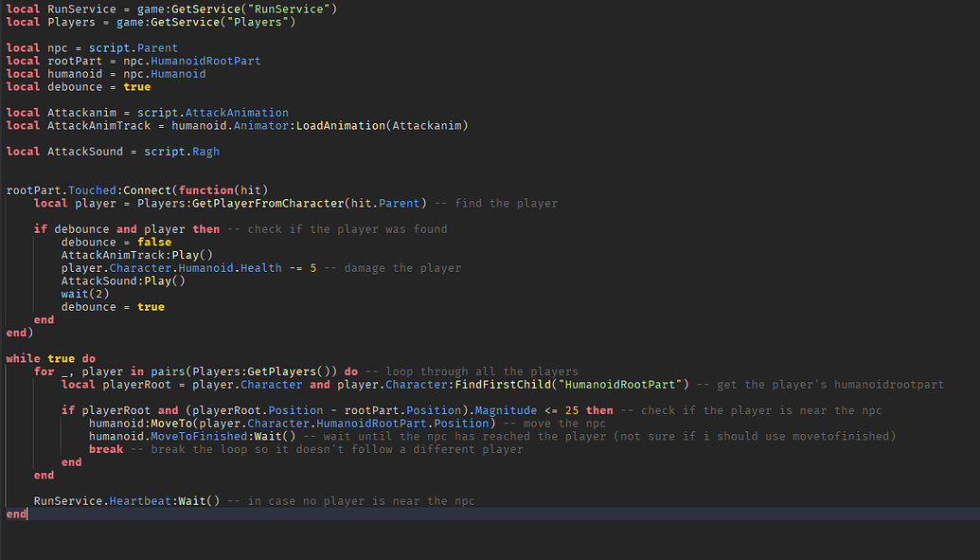Click the wait(2) call
The width and height of the screenshot is (980, 560).
pyautogui.click(x=85, y=294)
